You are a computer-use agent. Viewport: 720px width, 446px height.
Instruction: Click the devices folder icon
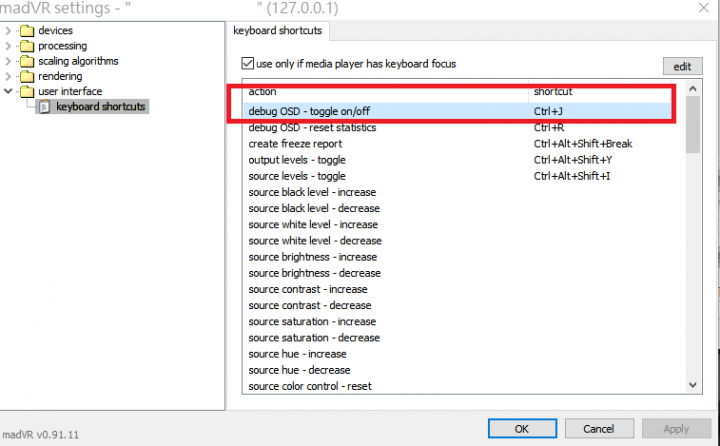click(27, 31)
